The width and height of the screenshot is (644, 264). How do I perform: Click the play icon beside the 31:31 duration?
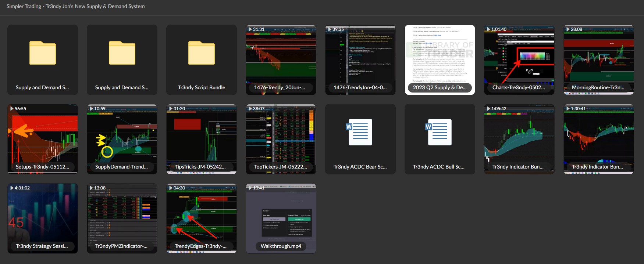(x=250, y=29)
